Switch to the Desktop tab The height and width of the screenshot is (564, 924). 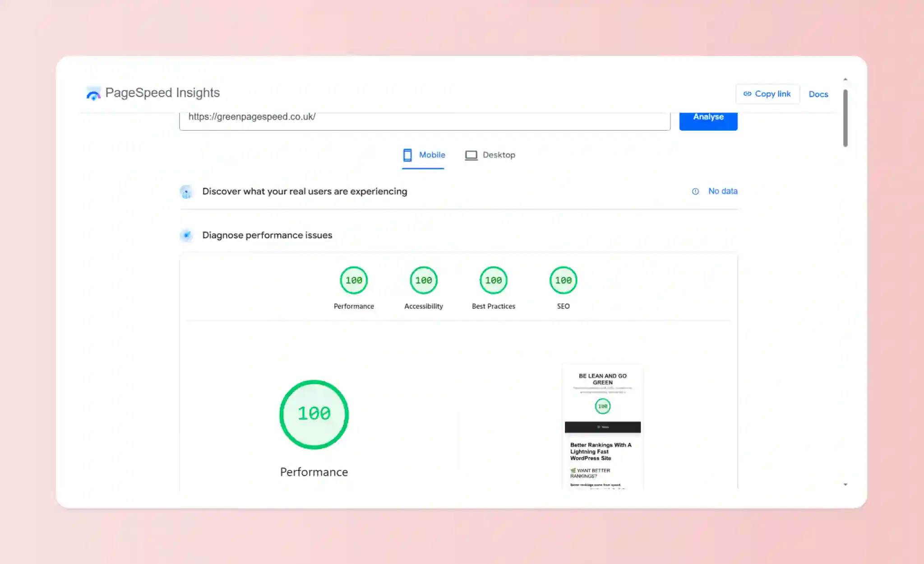[490, 155]
